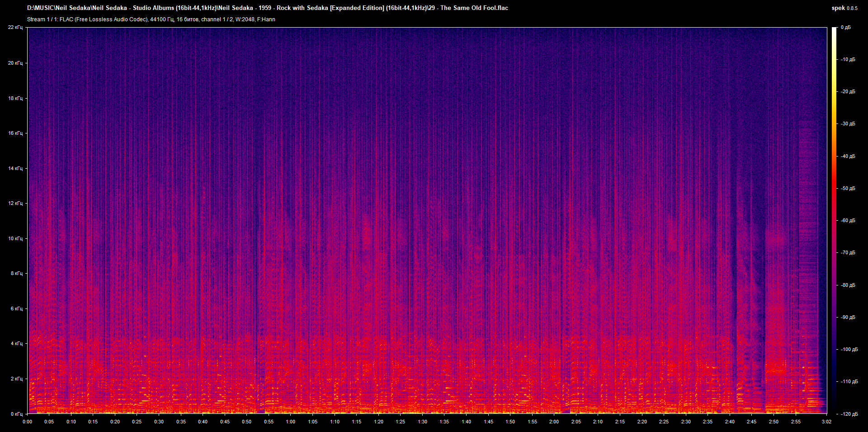Click the -30 дБ level label

click(848, 123)
